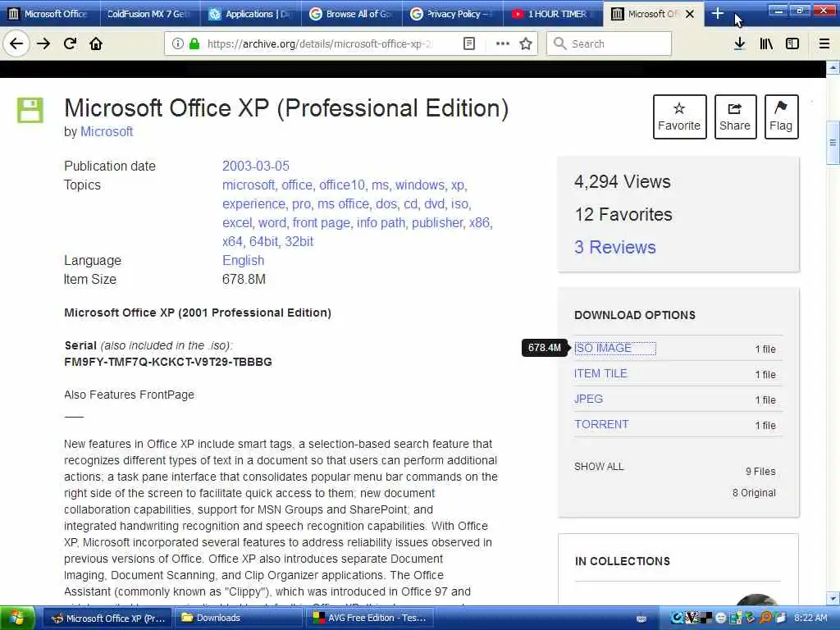Switch to the Privacy Policy tab

452,14
